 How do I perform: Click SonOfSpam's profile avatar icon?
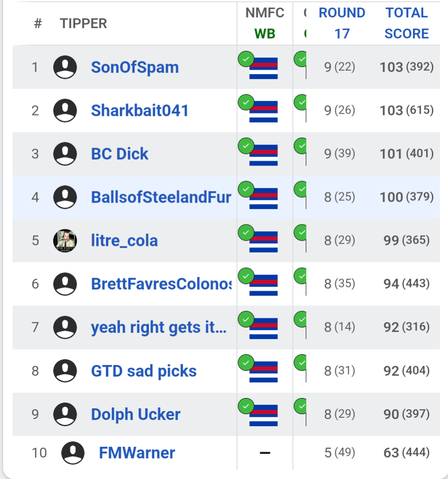(x=65, y=67)
